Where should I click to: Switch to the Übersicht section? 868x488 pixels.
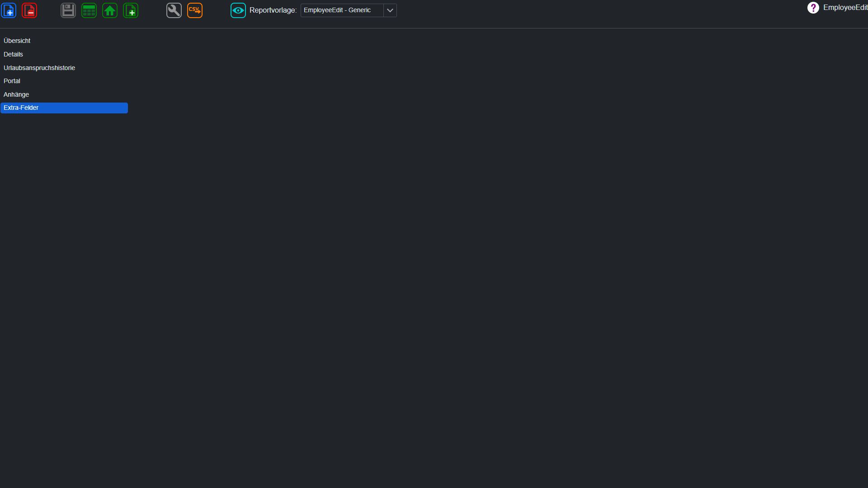17,41
